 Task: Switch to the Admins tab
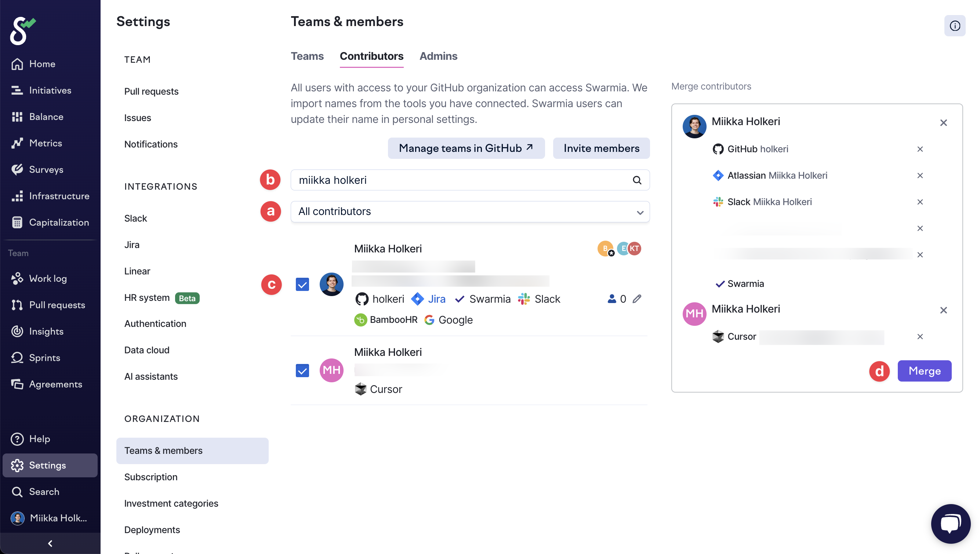click(x=438, y=56)
